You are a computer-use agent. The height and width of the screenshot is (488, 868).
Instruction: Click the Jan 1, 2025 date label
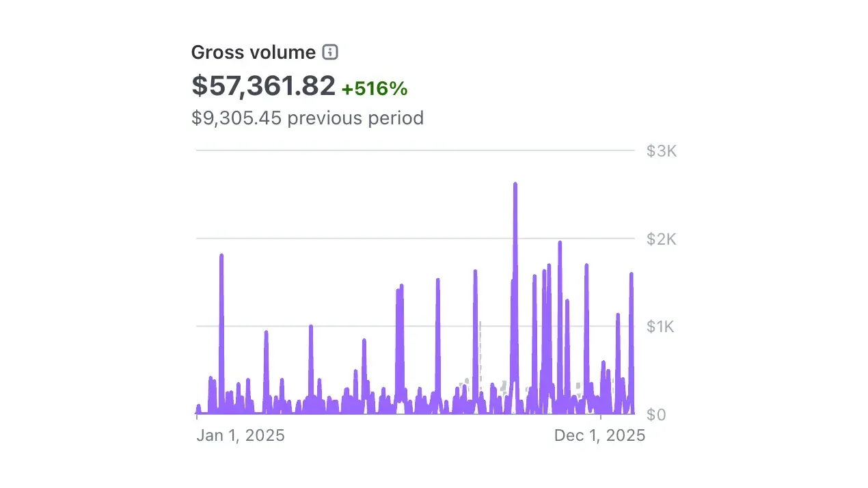tap(240, 435)
